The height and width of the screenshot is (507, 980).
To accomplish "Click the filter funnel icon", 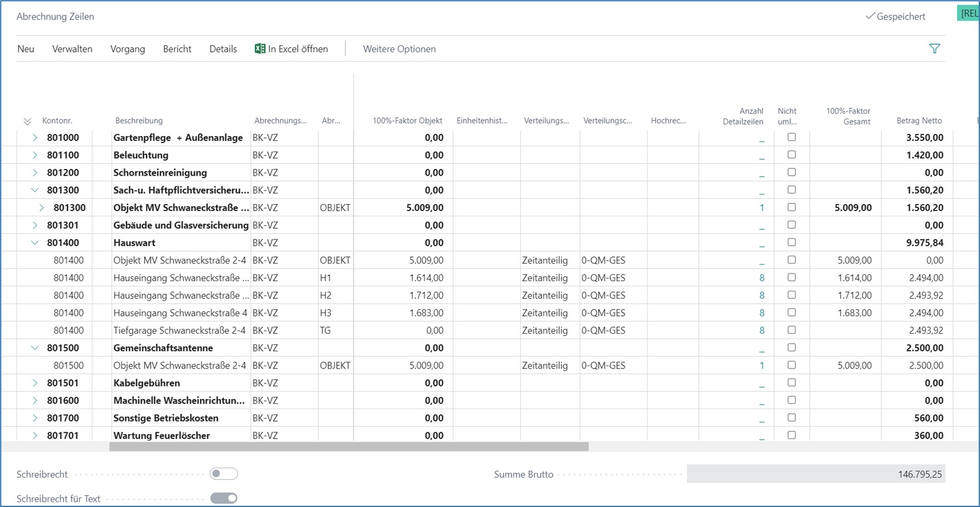I will pos(934,49).
